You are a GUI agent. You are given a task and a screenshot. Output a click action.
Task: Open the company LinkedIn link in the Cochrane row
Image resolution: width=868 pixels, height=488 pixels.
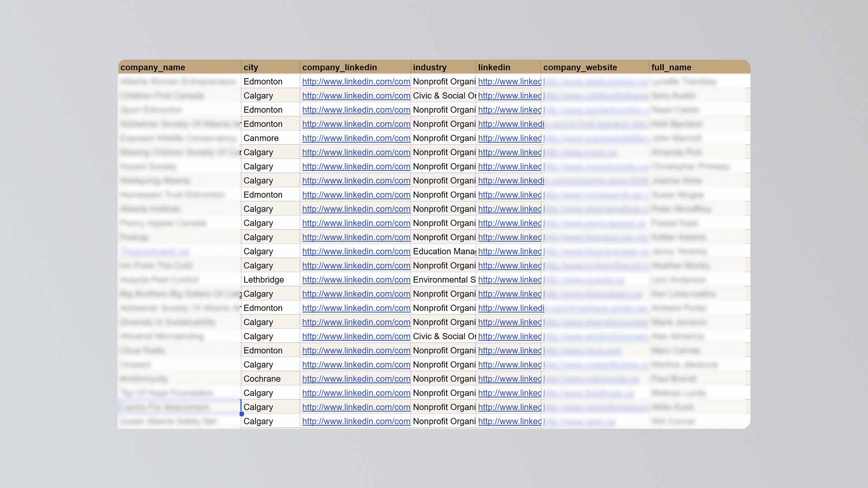tap(356, 379)
